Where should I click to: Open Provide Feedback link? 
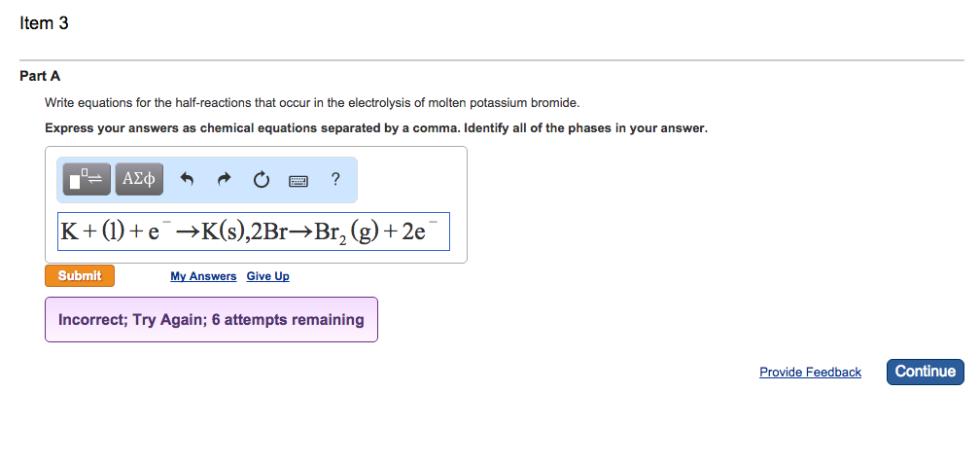(x=810, y=373)
